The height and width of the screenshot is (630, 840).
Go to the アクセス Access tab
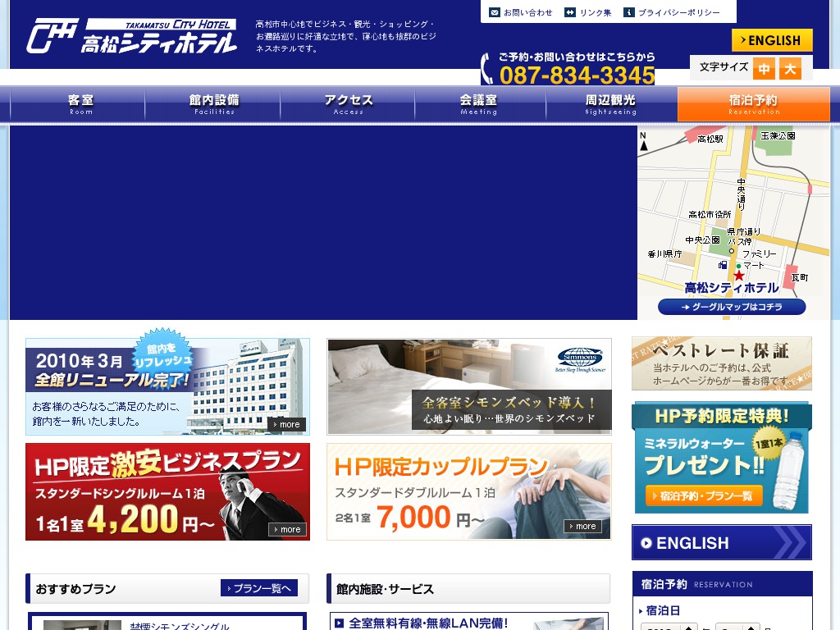point(348,104)
